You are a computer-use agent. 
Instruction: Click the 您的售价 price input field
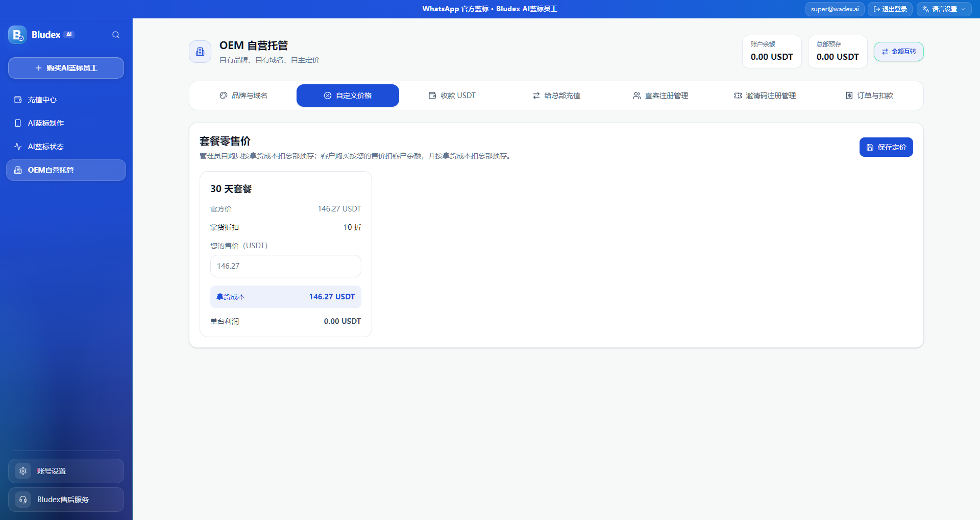pos(286,266)
